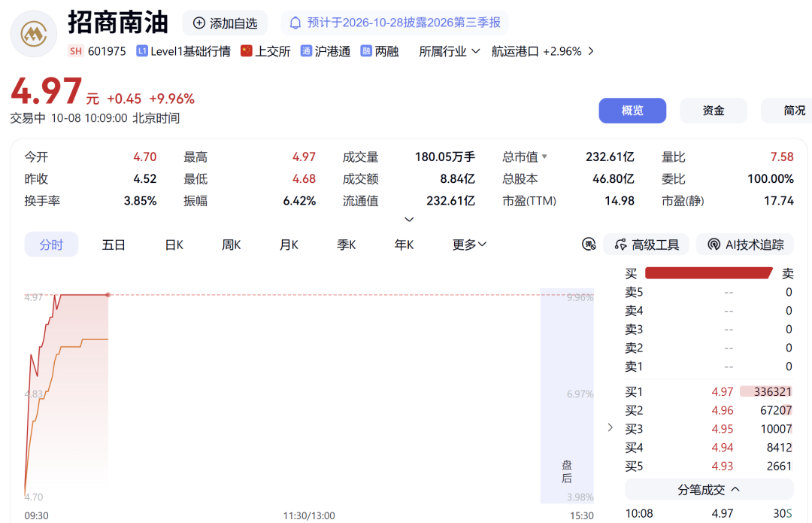812x523 pixels.
Task: Click the 航运港口 +2.96% industry text
Action: tap(536, 51)
